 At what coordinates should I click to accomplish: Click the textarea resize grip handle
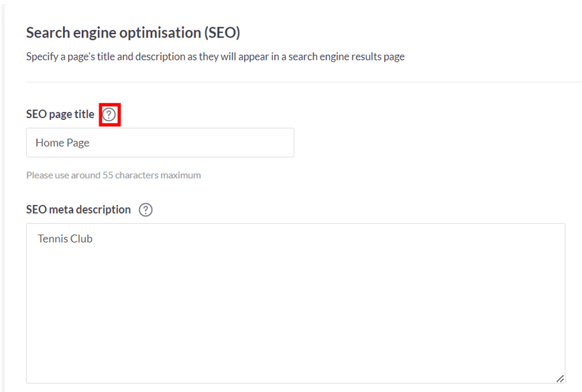pos(560,379)
